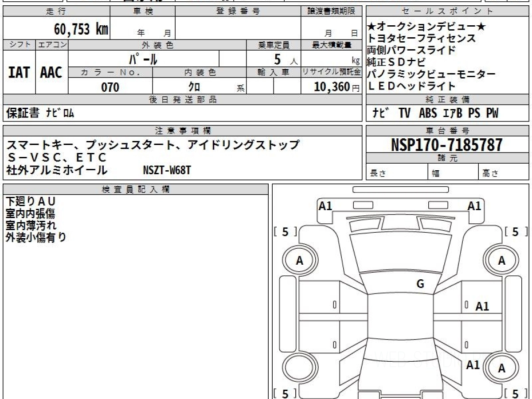Click the exterior color value パール
The image size is (532, 399).
coord(143,59)
